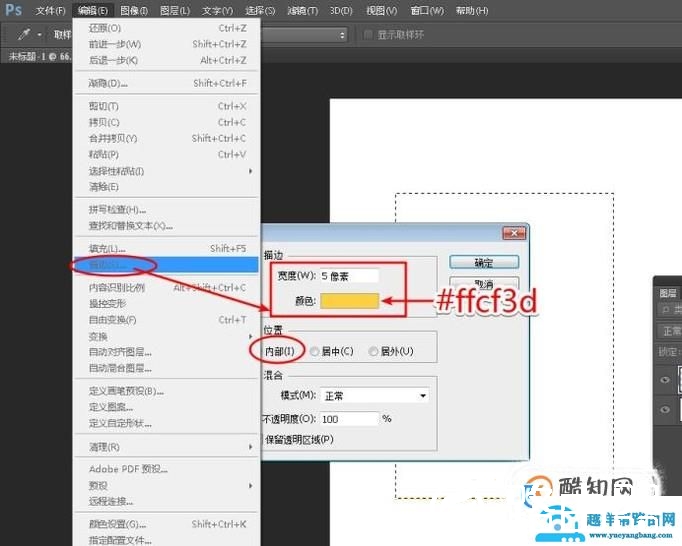Select 定义画笔预设(B)... menu entry

(x=167, y=391)
